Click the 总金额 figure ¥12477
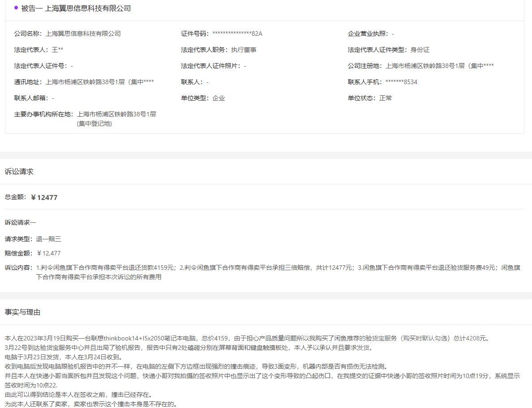The width and height of the screenshot is (532, 408). (44, 197)
